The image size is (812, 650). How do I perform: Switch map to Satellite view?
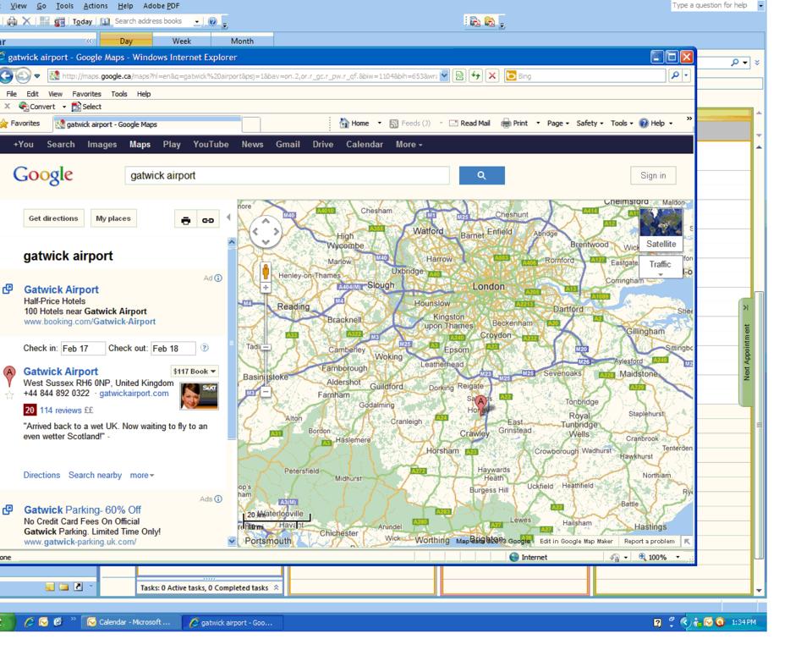coord(661,244)
